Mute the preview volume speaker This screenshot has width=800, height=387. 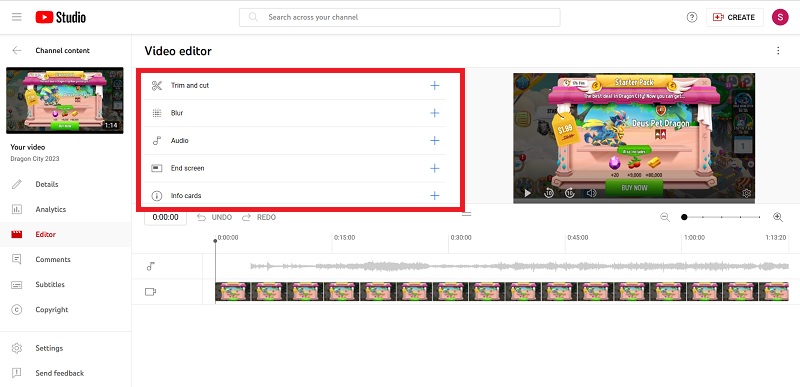pos(591,193)
